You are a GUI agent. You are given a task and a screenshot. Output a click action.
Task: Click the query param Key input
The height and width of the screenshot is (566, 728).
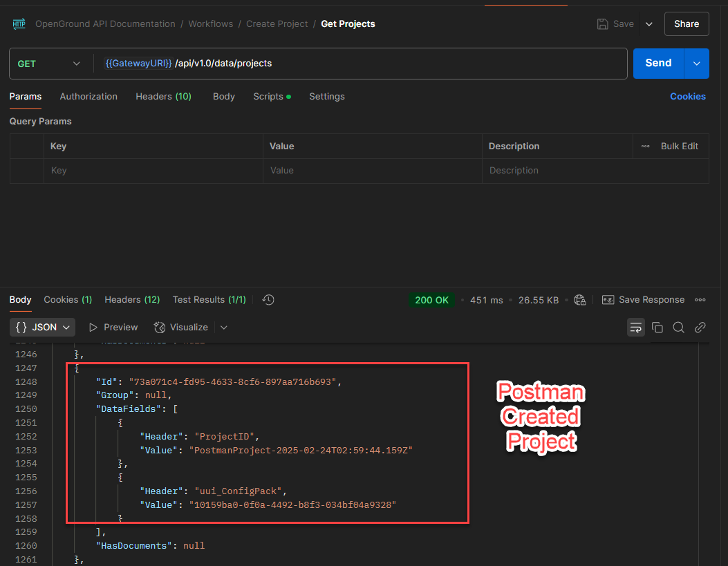click(153, 171)
